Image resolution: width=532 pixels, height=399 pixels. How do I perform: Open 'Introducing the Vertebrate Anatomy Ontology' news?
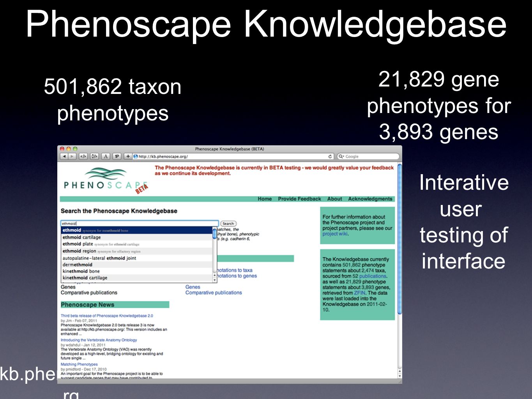click(x=99, y=340)
